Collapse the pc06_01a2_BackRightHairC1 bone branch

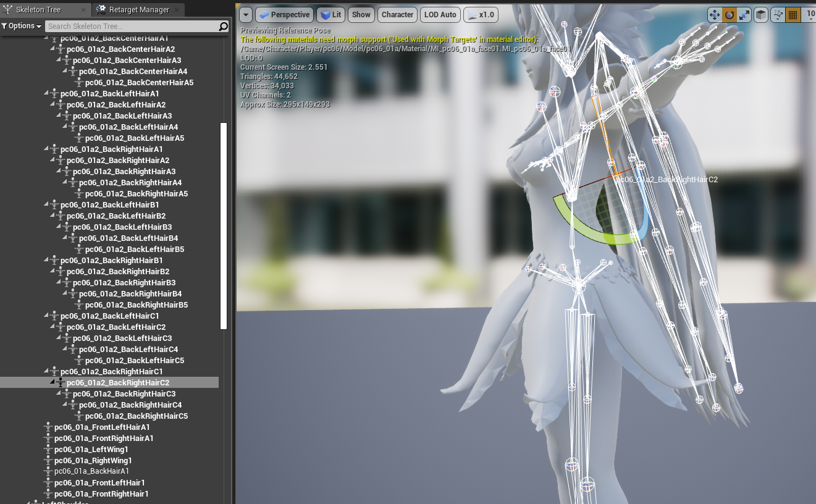pos(46,372)
